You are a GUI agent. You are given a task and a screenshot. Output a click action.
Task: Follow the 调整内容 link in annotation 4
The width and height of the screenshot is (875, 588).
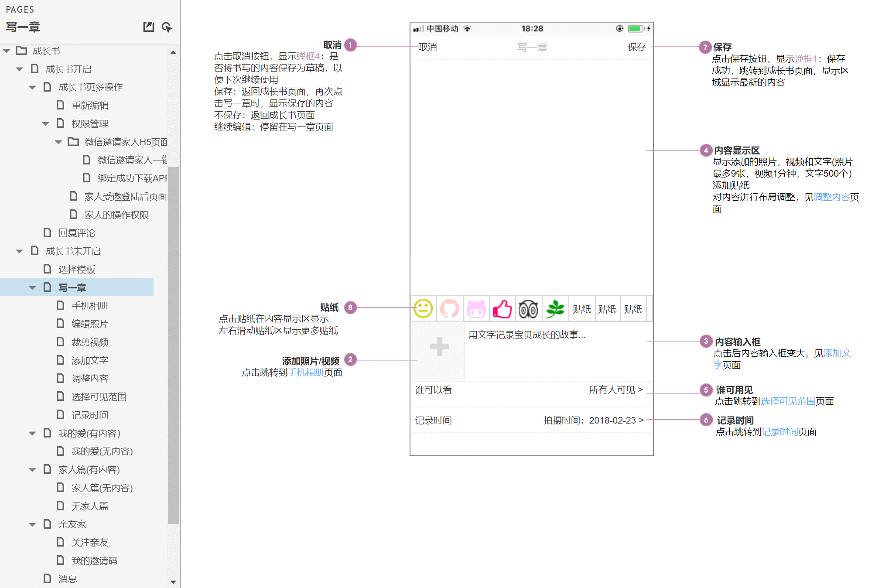coord(832,197)
